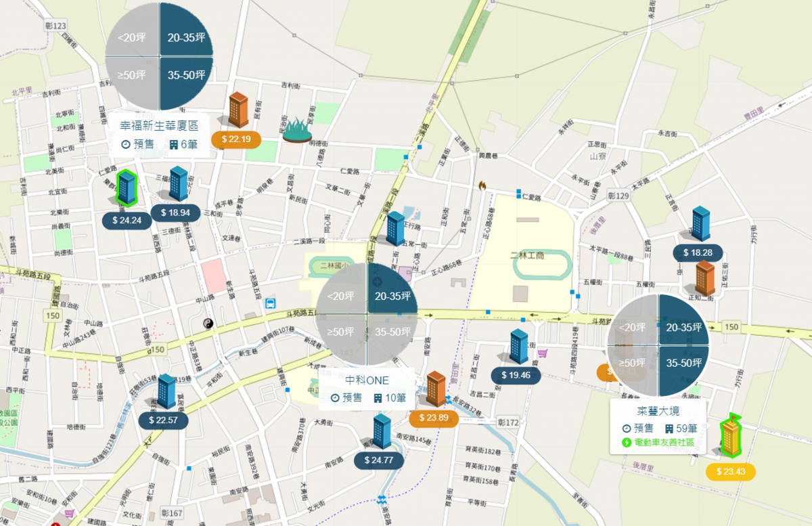Click the $18.28 price tag

pyautogui.click(x=698, y=253)
